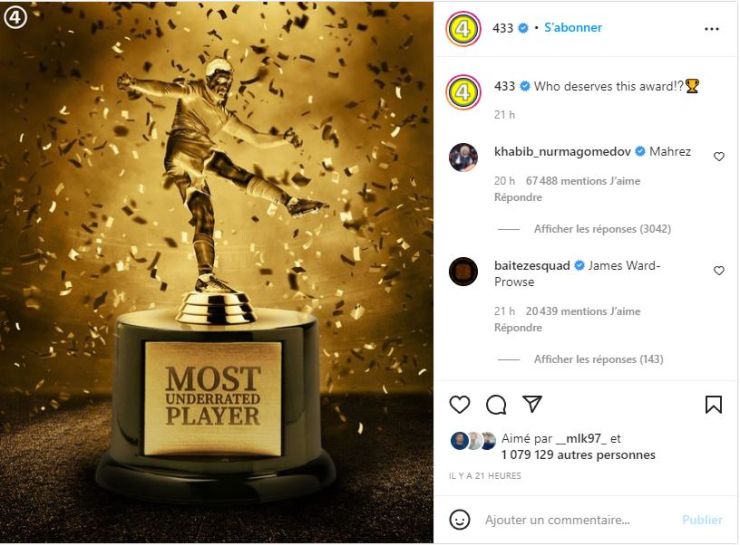Open __mlk97_ profile from likes line
740x545 pixels.
click(581, 438)
